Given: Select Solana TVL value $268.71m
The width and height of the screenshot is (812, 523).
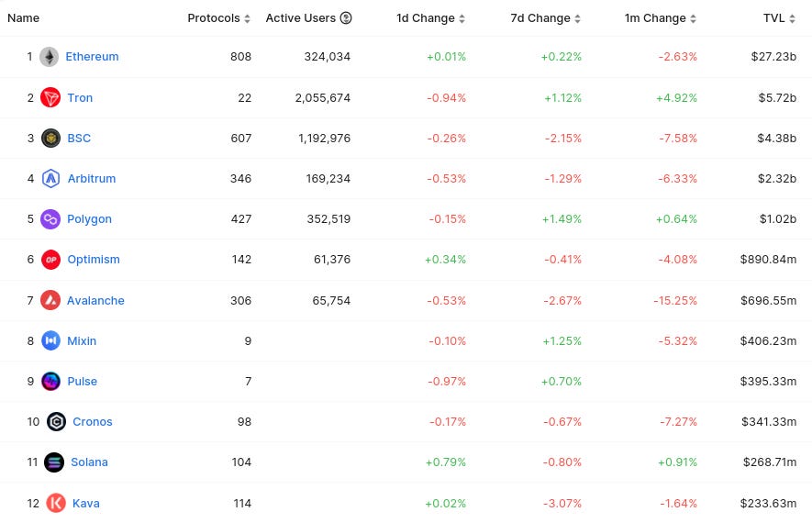Looking at the screenshot, I should 770,462.
